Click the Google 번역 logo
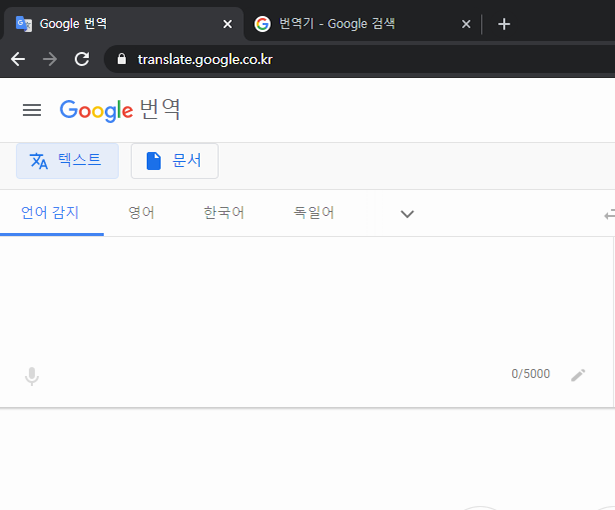Screen dimensions: 615x510 coord(120,110)
